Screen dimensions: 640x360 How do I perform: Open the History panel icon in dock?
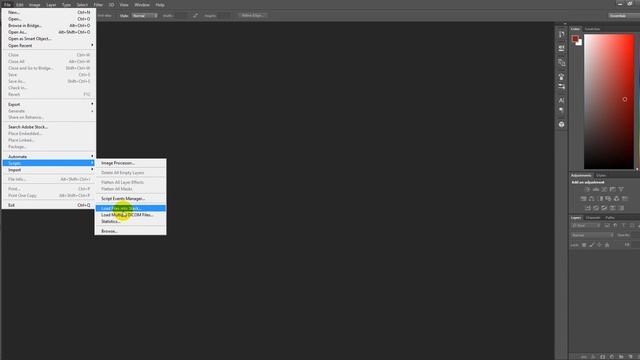562,34
